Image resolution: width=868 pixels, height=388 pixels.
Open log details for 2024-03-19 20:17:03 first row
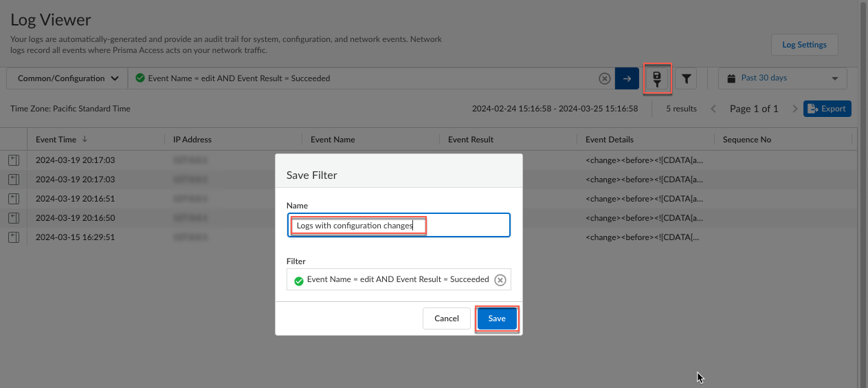pos(14,160)
